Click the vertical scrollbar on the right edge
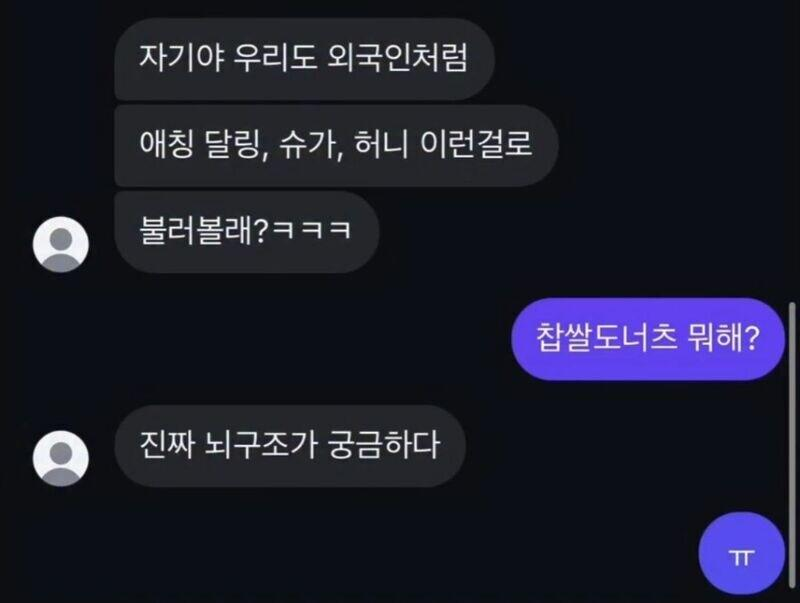Viewport: 800px width, 603px height. pos(792,444)
